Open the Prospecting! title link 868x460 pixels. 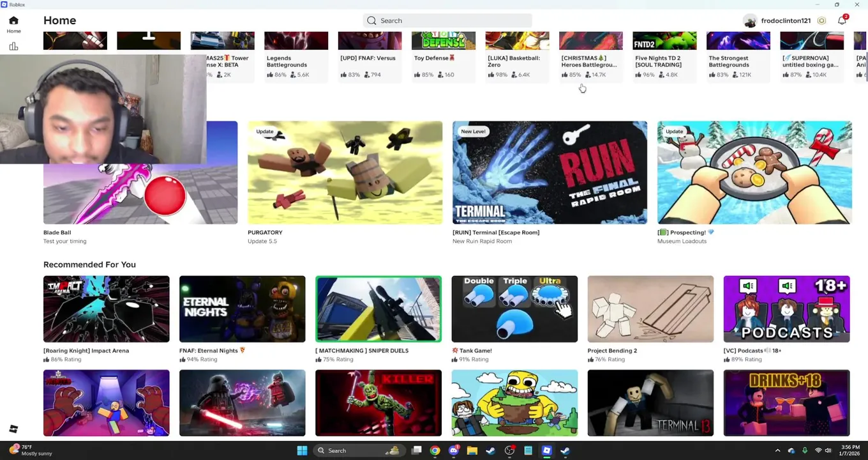click(x=685, y=233)
